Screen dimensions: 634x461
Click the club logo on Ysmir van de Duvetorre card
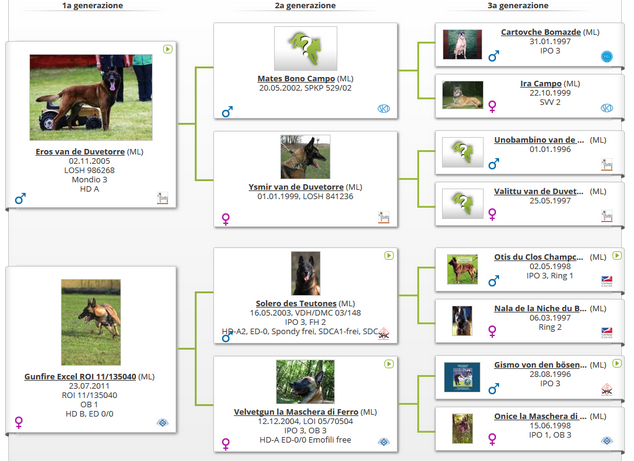point(383,216)
